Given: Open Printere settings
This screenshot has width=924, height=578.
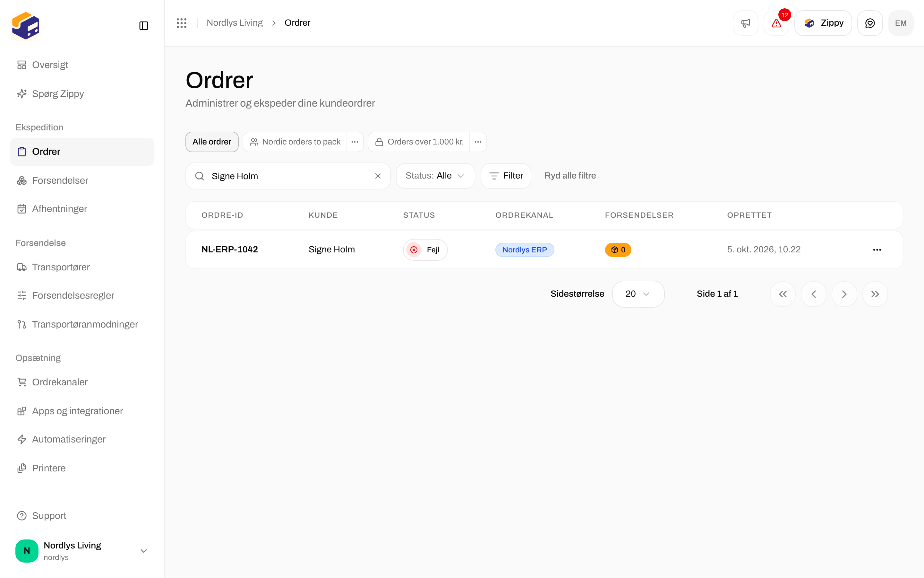Looking at the screenshot, I should tap(82, 468).
